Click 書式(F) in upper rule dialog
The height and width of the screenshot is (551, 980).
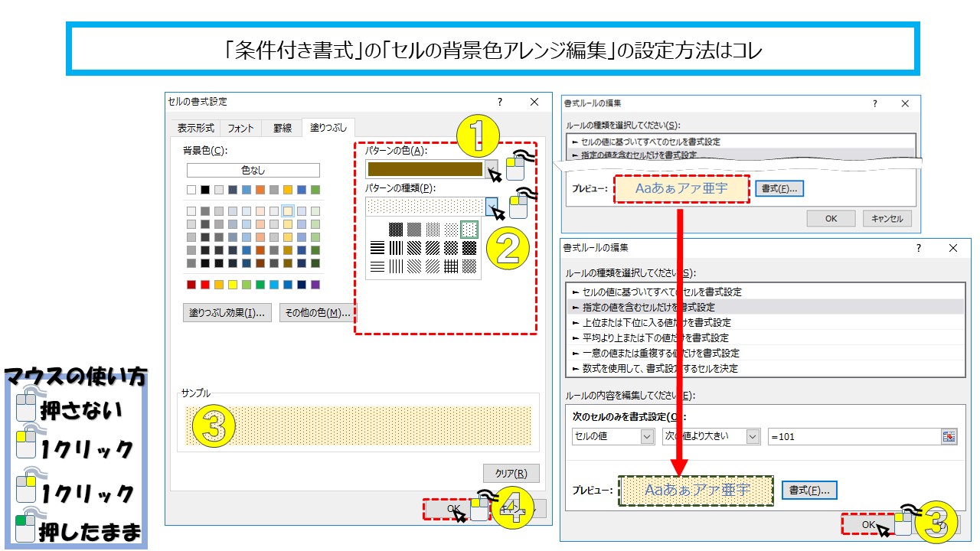(779, 188)
